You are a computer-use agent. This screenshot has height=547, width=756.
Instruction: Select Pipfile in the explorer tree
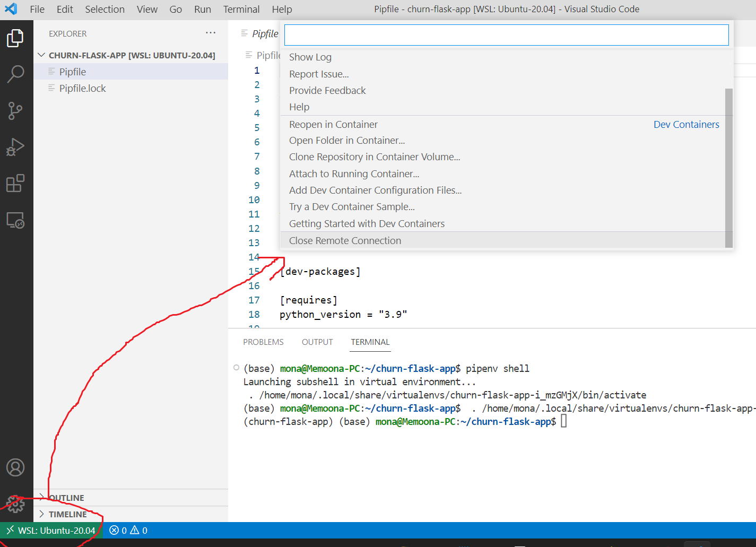131,72
